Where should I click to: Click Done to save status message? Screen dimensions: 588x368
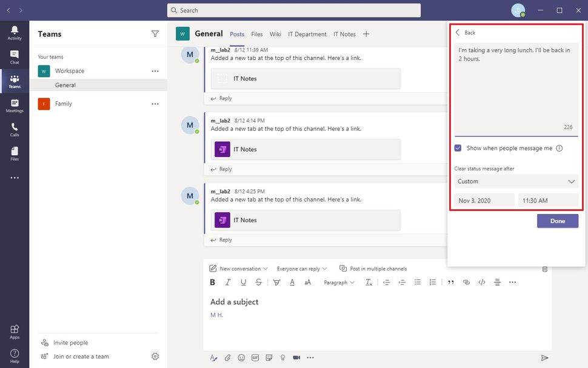pos(557,221)
